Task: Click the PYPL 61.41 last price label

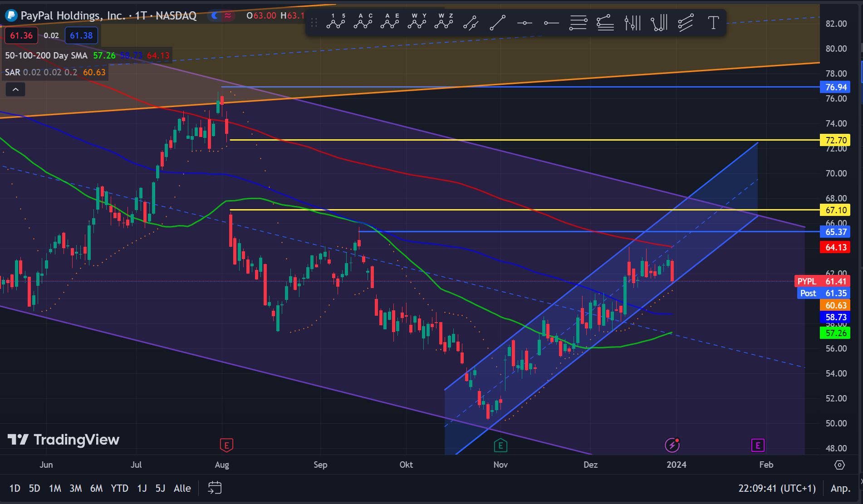Action: (x=822, y=281)
